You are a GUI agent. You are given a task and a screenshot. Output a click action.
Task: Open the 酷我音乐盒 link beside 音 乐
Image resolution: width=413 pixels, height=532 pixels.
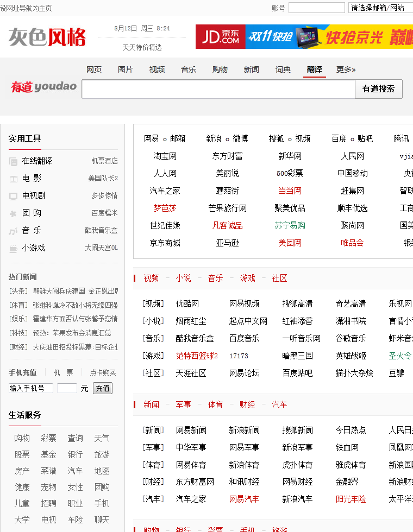pyautogui.click(x=101, y=230)
